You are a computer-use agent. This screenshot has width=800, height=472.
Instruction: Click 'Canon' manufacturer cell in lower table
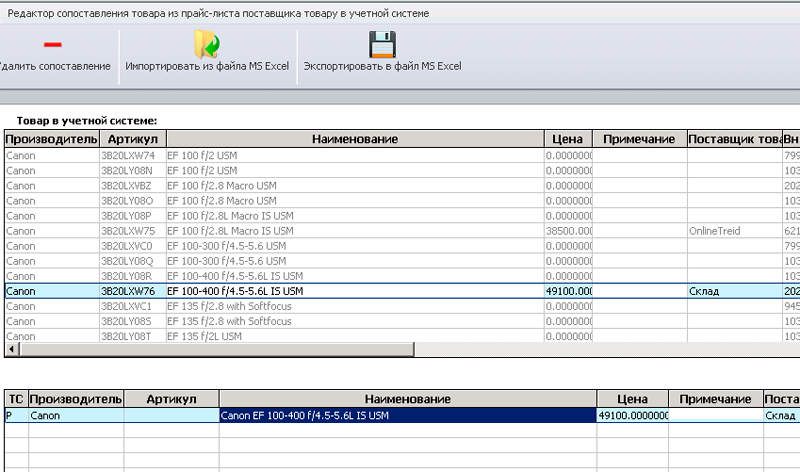76,415
